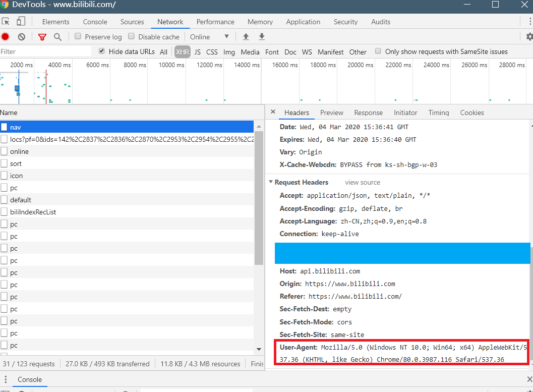Select the biliIndexRecList request row
Image resolution: width=533 pixels, height=392 pixels.
(127, 212)
